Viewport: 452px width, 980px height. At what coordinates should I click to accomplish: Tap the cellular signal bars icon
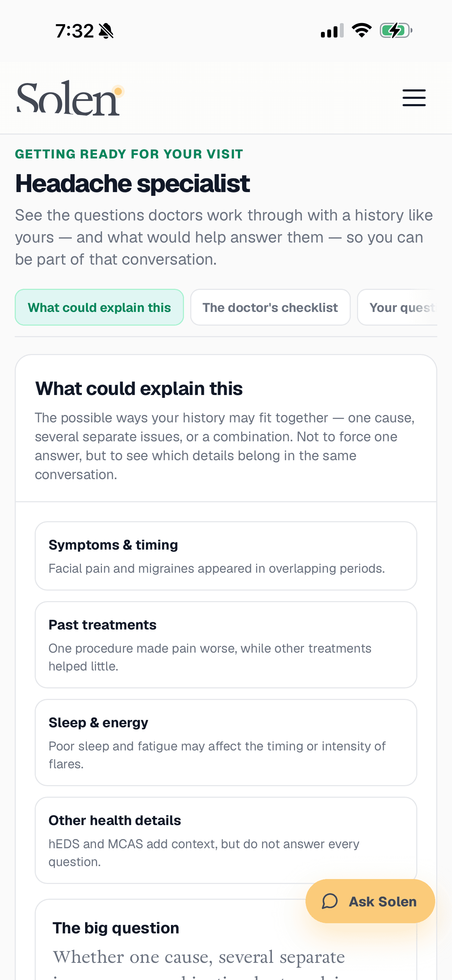click(x=332, y=30)
